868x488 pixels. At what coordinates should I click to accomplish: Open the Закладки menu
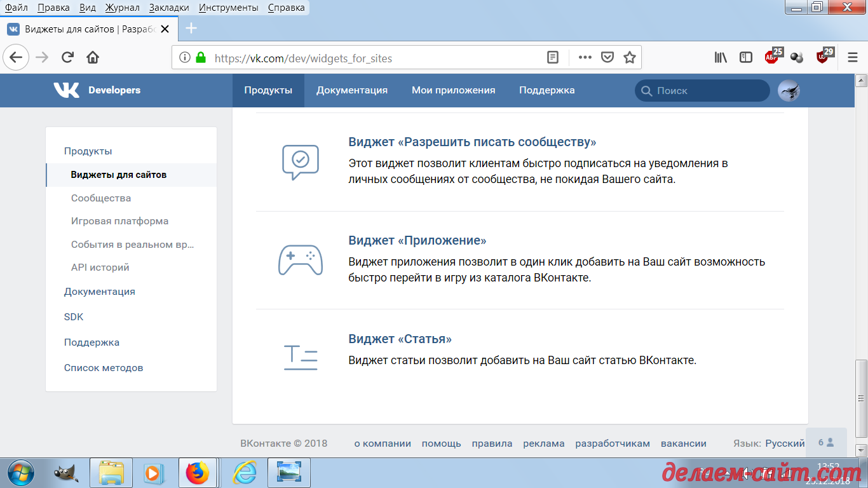click(x=169, y=8)
